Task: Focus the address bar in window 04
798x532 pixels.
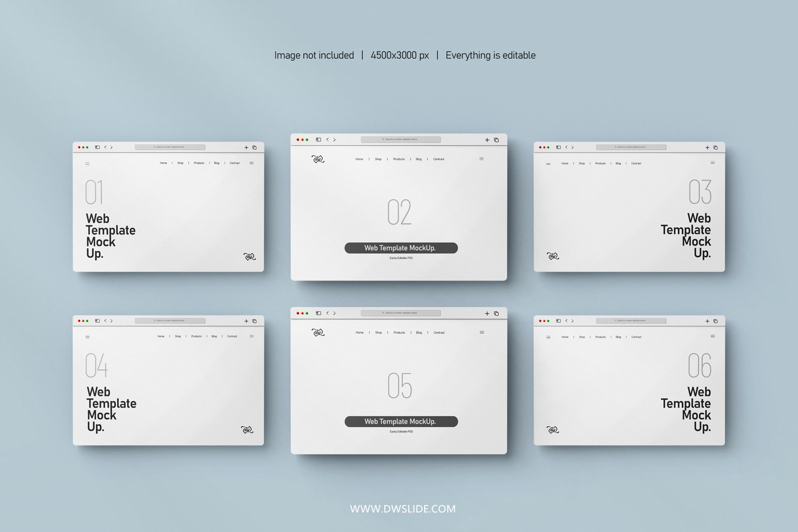Action: (x=170, y=321)
